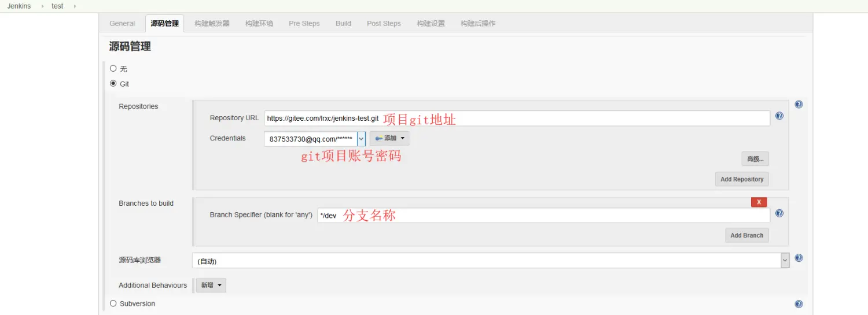Click the 源码管理 section heading
The height and width of the screenshot is (315, 868).
coord(130,47)
